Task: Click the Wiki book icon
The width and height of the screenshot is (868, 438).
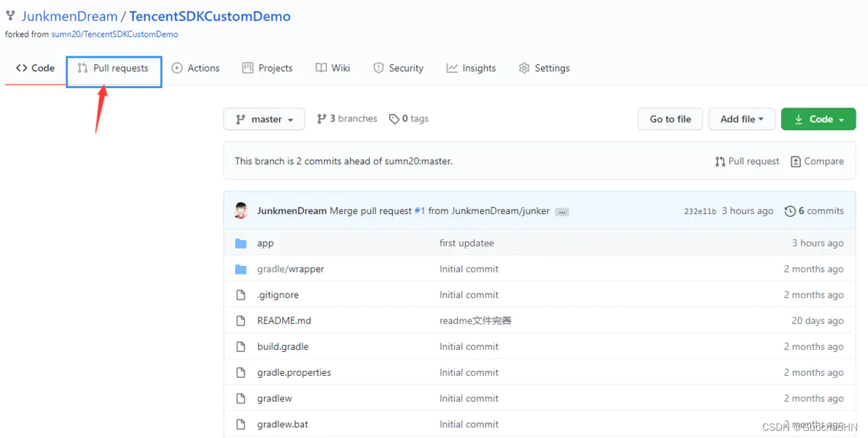Action: point(321,68)
